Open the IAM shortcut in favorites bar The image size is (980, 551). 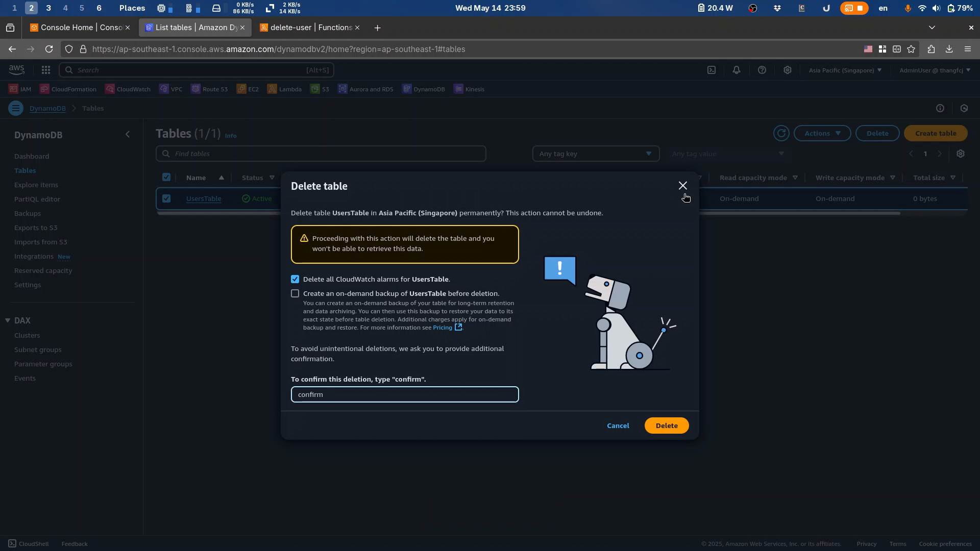coord(20,89)
